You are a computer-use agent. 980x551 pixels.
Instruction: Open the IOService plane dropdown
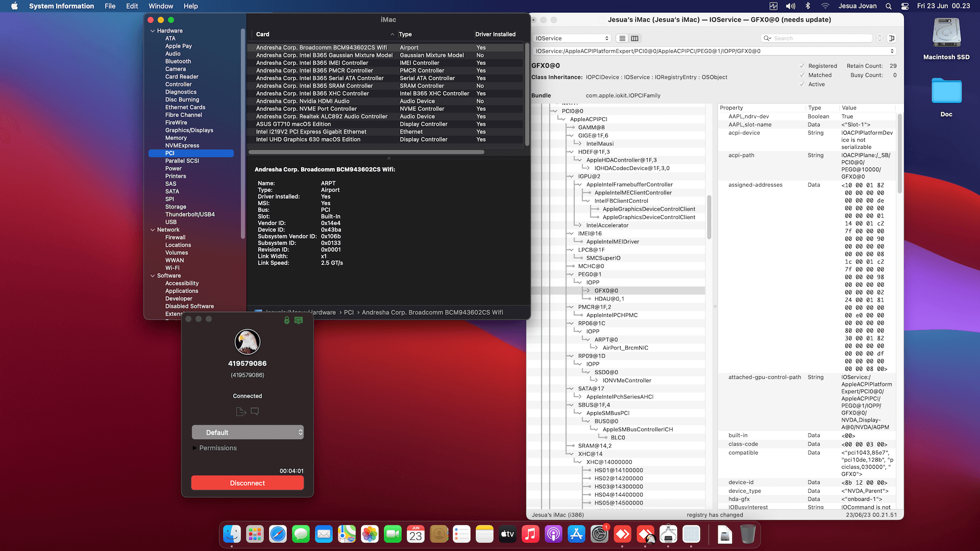[572, 38]
